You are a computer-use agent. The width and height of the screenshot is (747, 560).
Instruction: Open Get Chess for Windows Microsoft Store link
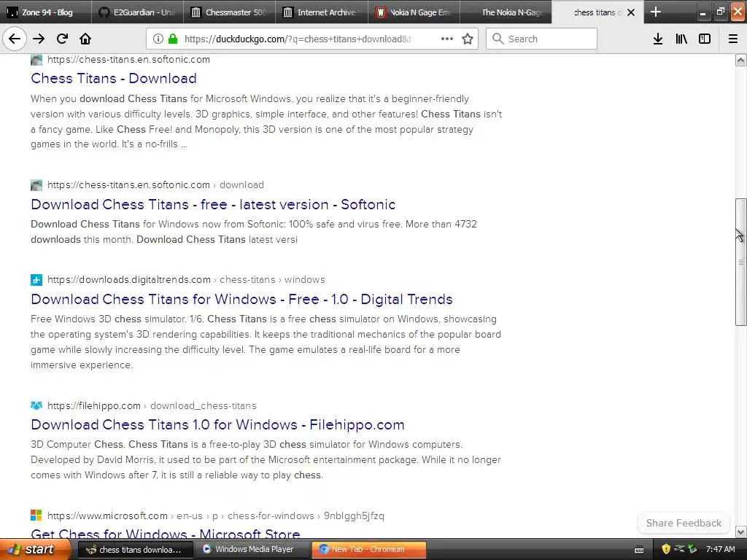click(x=166, y=533)
